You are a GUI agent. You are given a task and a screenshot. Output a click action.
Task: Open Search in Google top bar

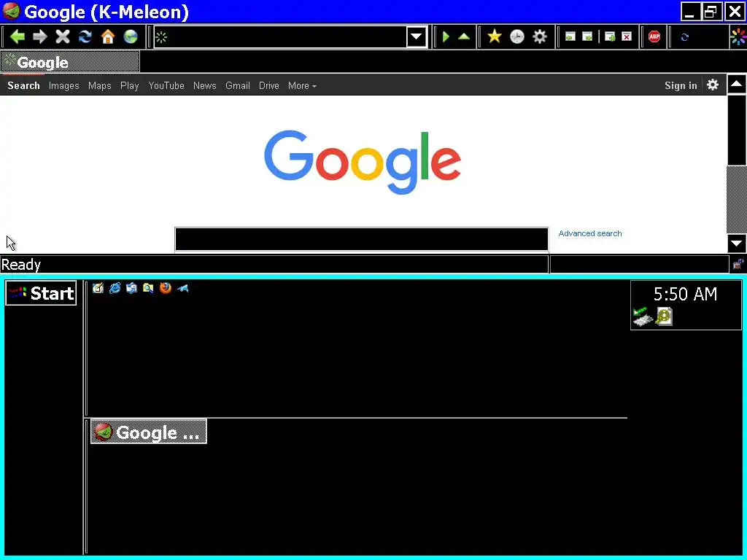click(23, 86)
